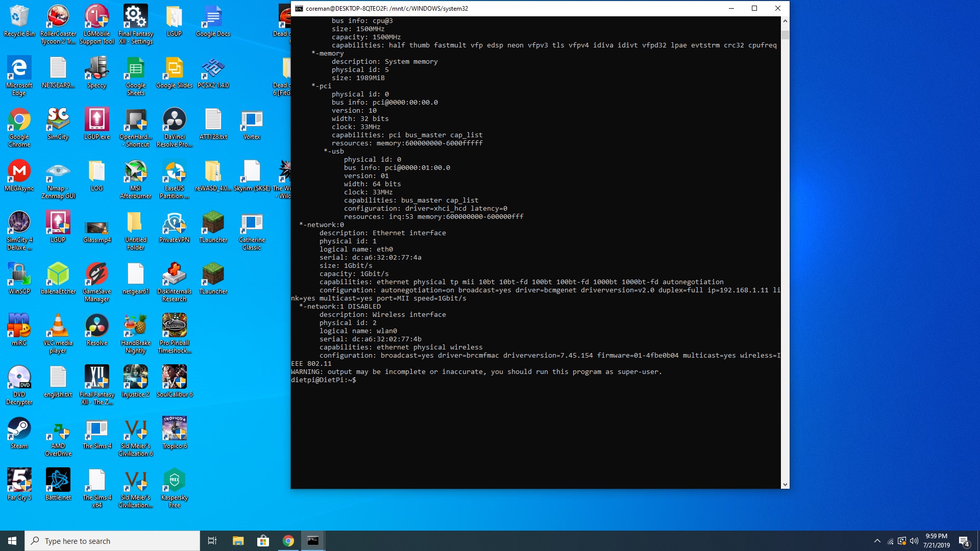980x551 pixels.
Task: Select the PrivateVPN shortcut icon
Action: [174, 223]
